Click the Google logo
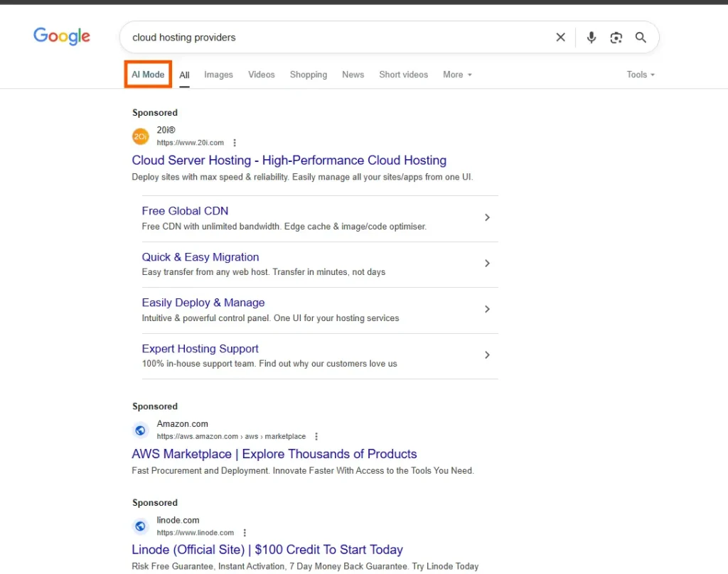Screen dimensions: 728x574 point(62,36)
